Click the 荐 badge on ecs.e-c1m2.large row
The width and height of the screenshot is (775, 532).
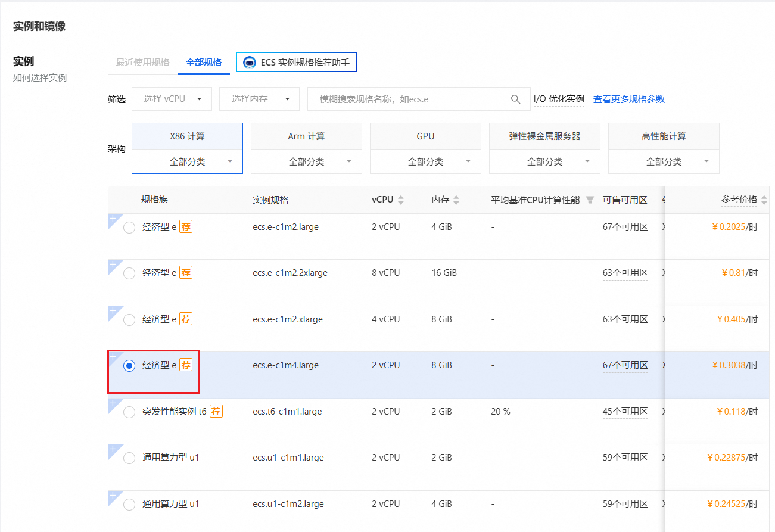pos(186,227)
